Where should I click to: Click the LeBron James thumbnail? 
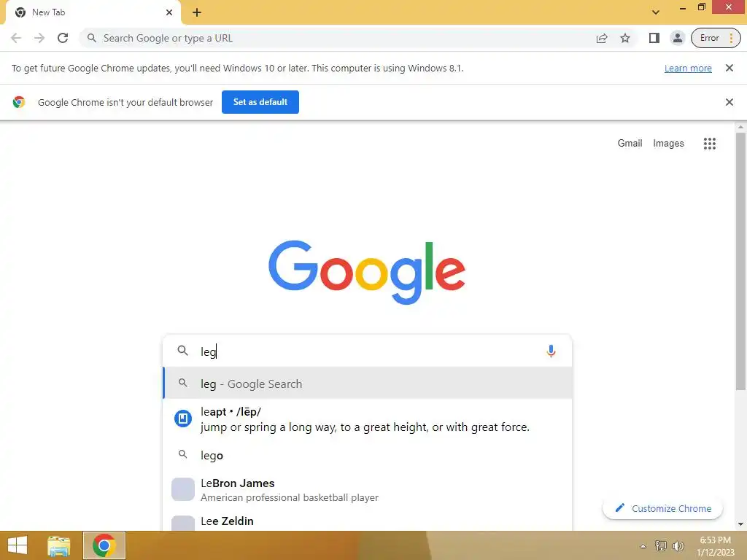183,489
